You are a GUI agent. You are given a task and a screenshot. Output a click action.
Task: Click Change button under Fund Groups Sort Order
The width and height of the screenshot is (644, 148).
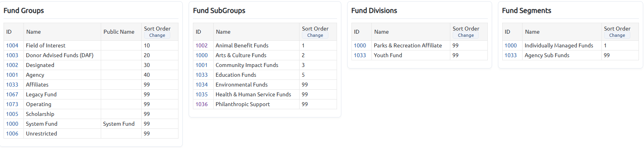tap(157, 35)
